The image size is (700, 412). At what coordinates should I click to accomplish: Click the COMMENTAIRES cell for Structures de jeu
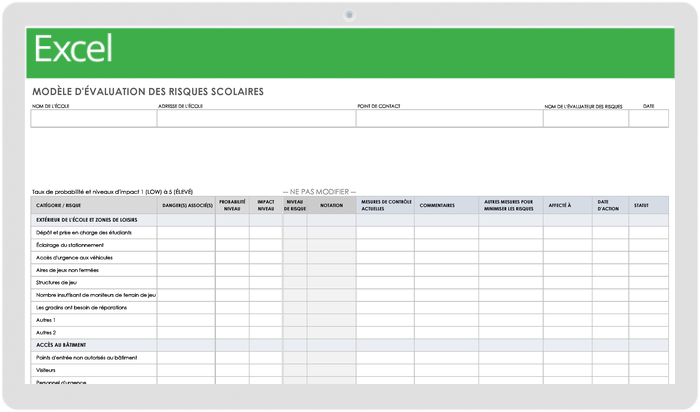point(446,283)
